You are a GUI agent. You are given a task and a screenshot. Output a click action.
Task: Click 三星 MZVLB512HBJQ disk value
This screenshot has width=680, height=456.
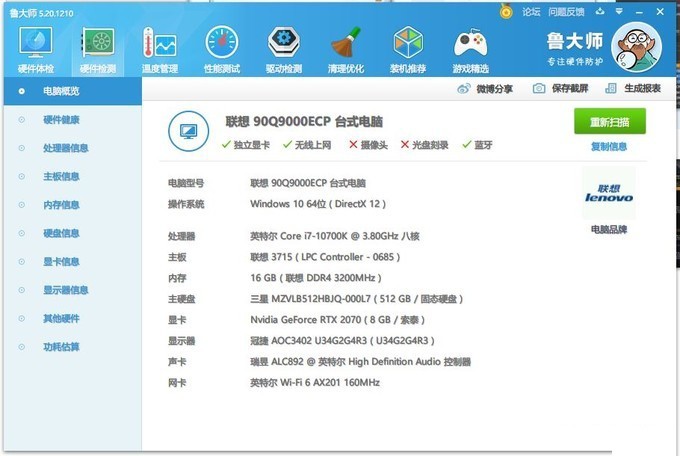pos(356,299)
